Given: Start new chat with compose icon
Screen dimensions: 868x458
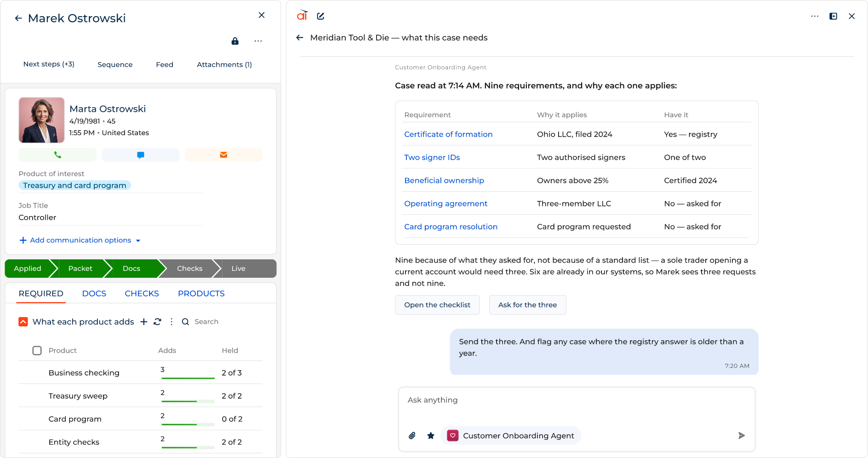Looking at the screenshot, I should tap(320, 16).
